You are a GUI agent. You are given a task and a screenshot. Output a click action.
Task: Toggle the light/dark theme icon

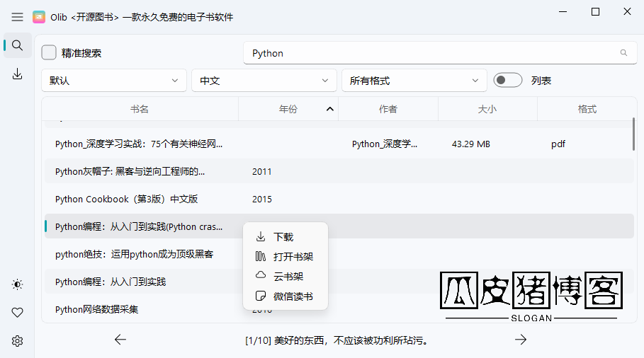tap(17, 284)
